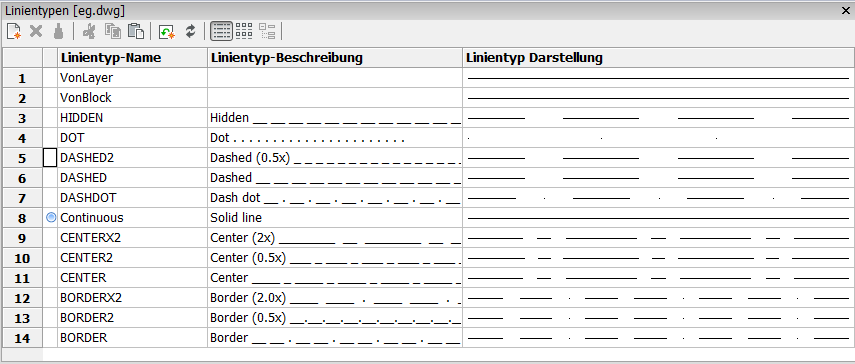
Task: Sort by Linientyp-Beschreibung column header
Action: 335,57
